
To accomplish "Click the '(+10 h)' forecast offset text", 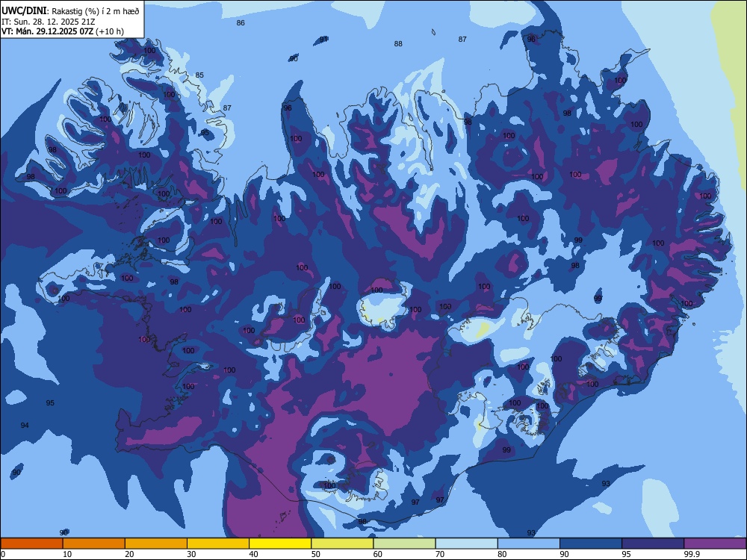I will 110,31.
